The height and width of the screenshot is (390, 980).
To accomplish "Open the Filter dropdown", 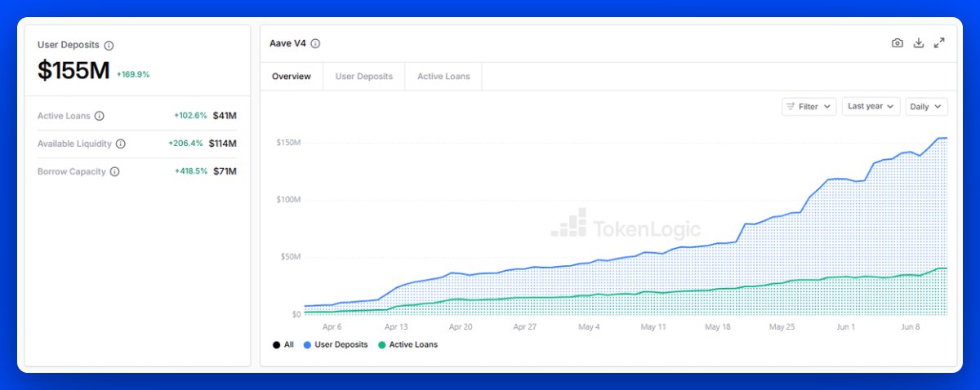I will point(808,106).
